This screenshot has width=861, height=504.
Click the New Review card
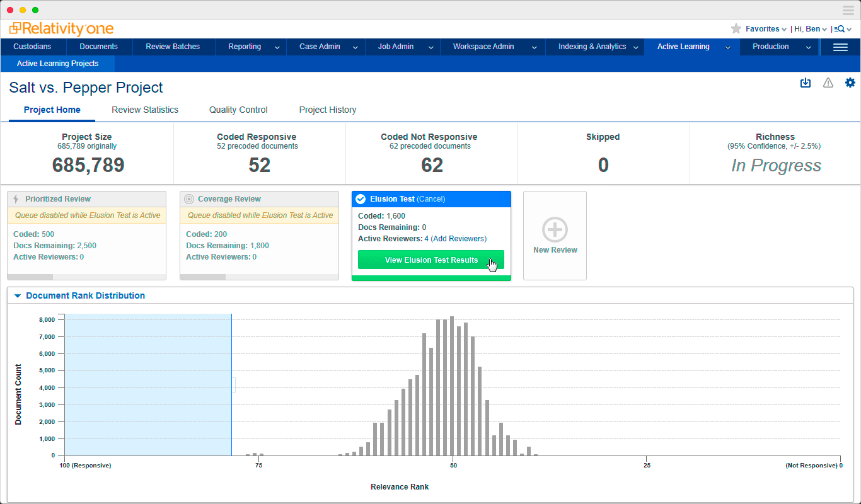[x=555, y=236]
